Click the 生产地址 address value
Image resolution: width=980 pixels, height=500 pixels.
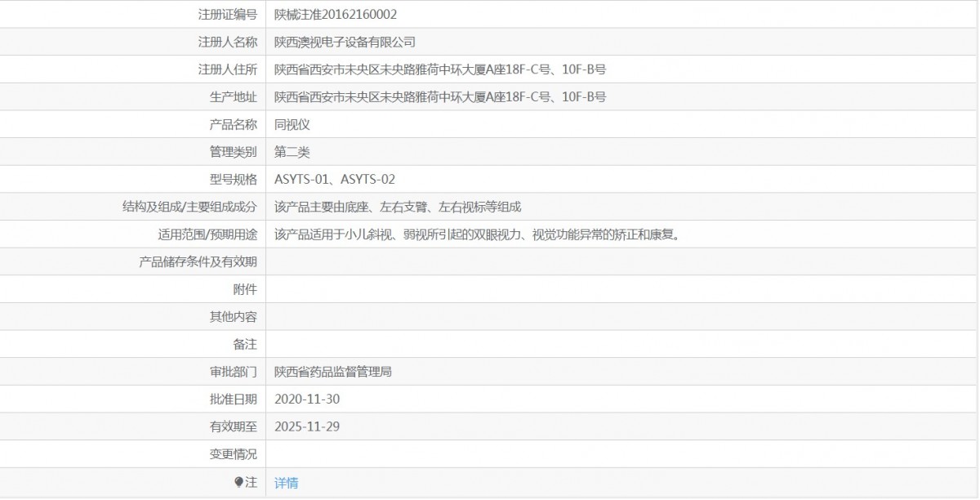pos(440,97)
